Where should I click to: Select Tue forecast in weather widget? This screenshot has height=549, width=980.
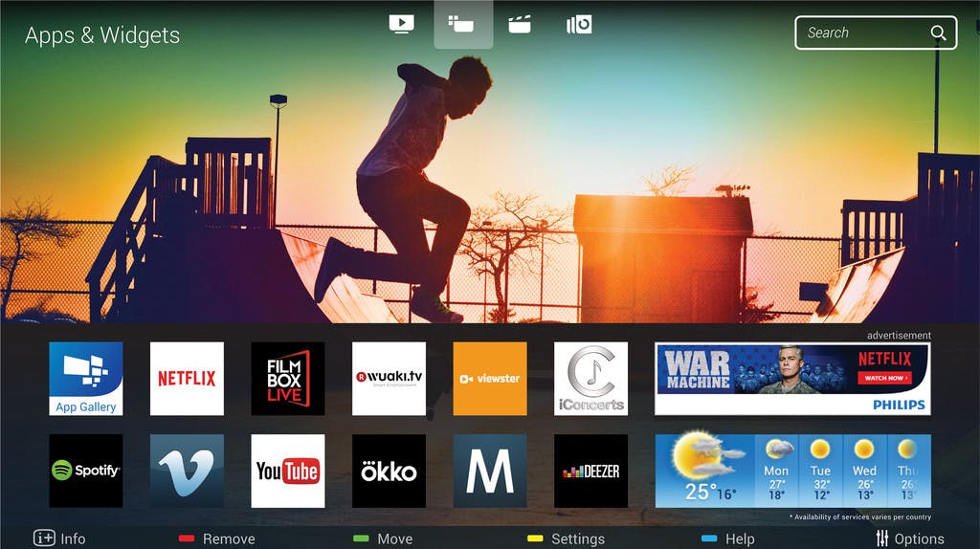pyautogui.click(x=820, y=471)
